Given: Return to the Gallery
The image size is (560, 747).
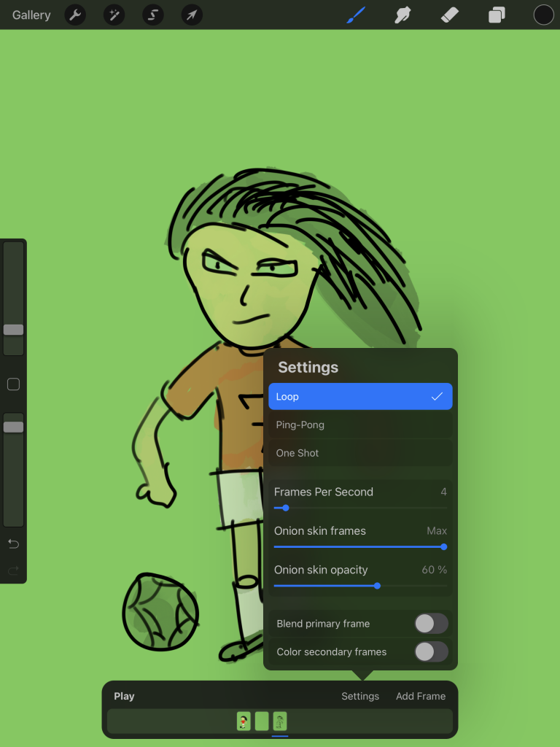Looking at the screenshot, I should coord(31,15).
